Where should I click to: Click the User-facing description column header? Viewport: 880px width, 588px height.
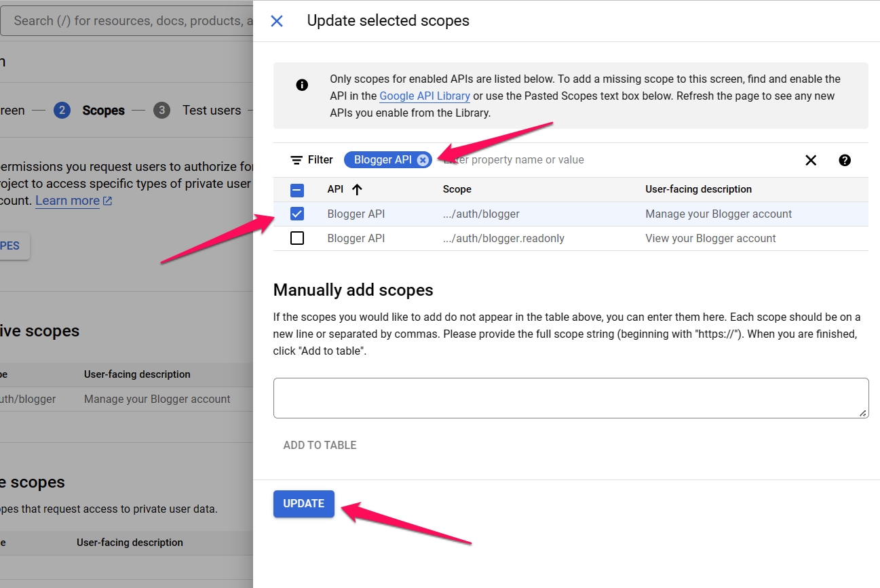(698, 189)
